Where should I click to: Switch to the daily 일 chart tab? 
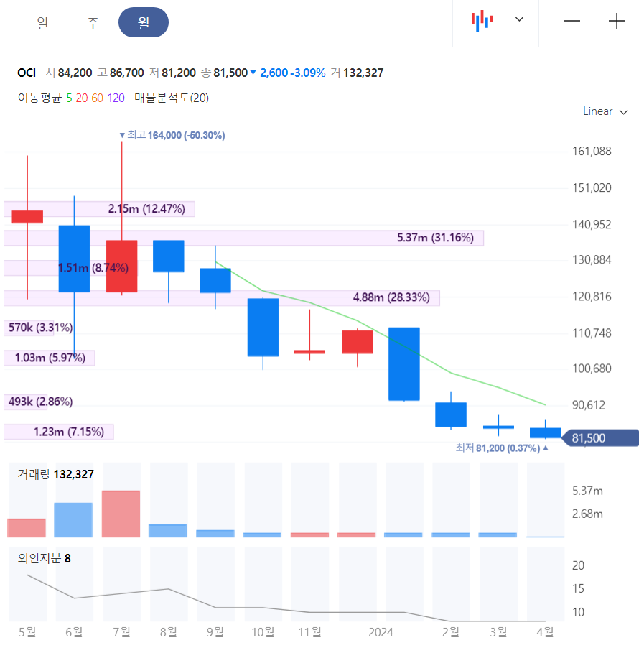pos(43,22)
